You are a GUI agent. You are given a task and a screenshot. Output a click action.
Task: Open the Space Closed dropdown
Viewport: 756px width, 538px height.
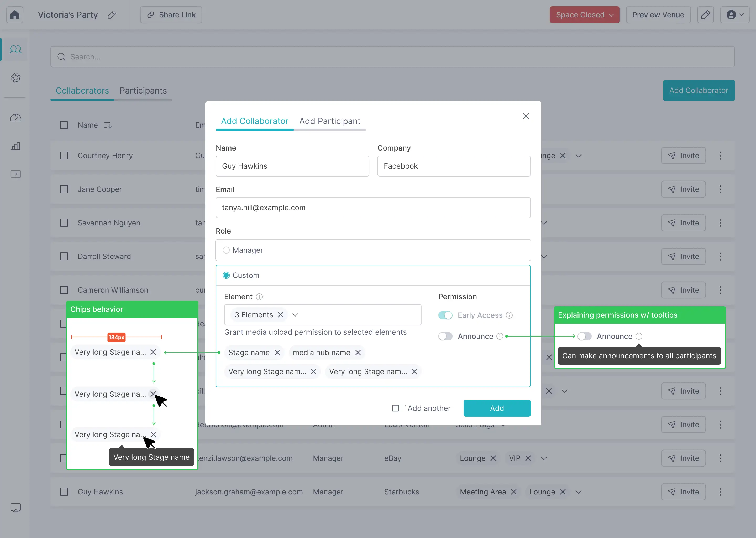[585, 14]
